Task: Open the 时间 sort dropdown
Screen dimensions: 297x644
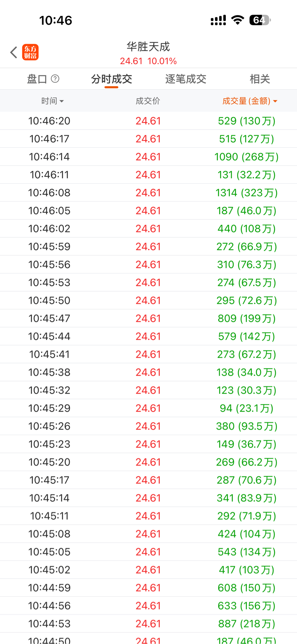Action: (x=52, y=101)
